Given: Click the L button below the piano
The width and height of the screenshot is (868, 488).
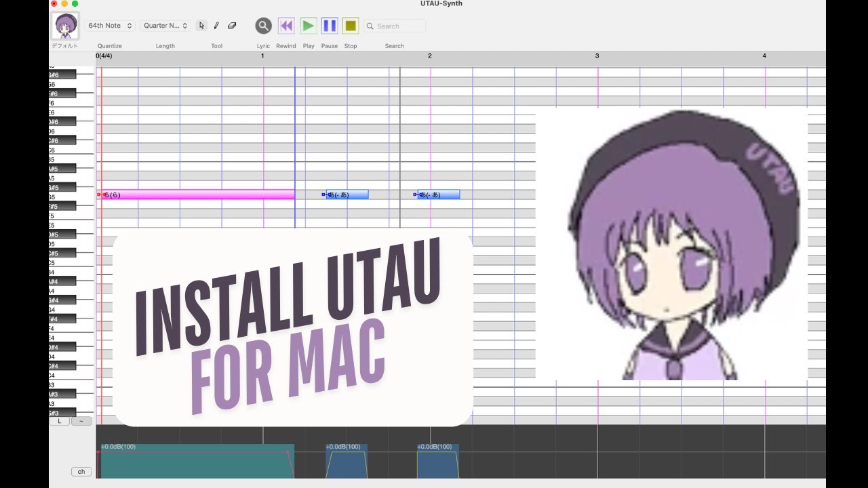Looking at the screenshot, I should tap(59, 421).
